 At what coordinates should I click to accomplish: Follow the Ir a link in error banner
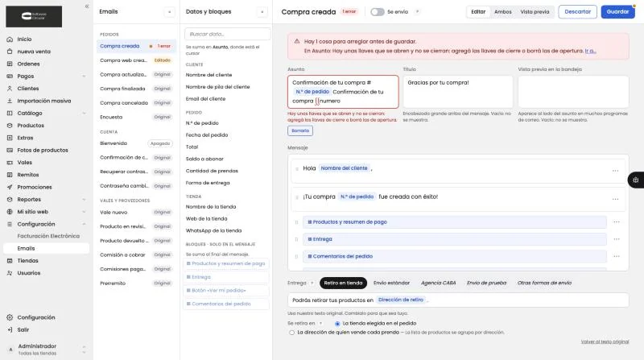[x=590, y=51]
